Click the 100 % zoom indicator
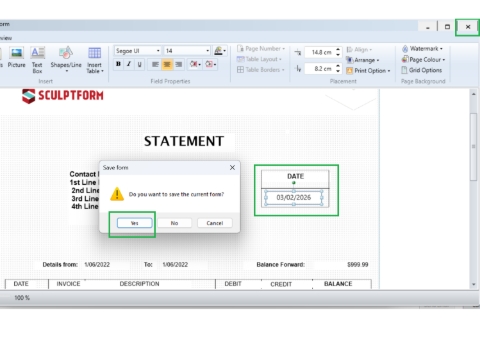480x360 pixels. click(x=22, y=298)
